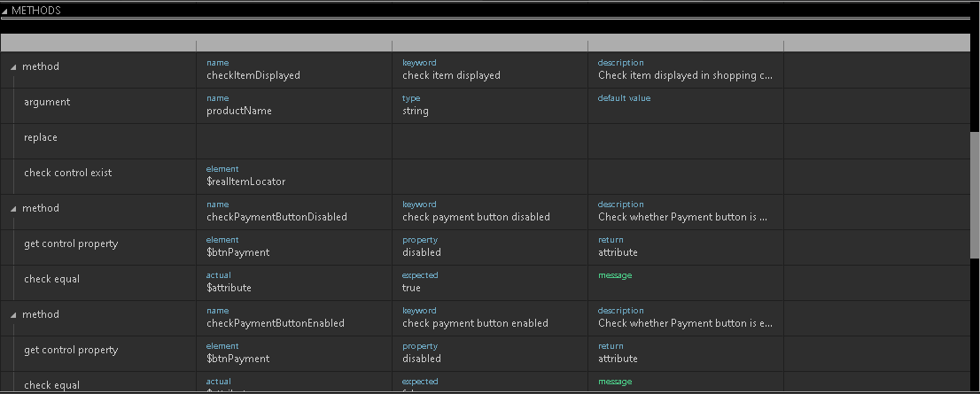
Task: Collapse the checkPaymentButtonEnabled method row
Action: click(x=13, y=315)
